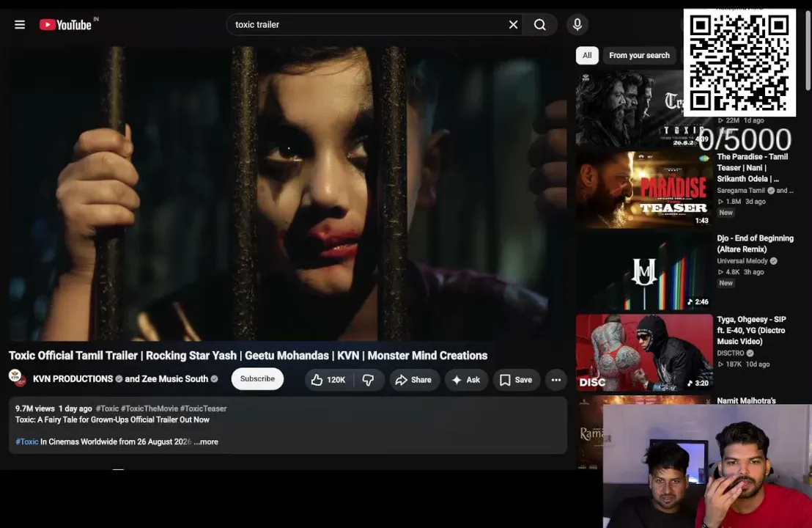The image size is (812, 528).
Task: Click the page vertical scrollbar
Action: pos(808,51)
